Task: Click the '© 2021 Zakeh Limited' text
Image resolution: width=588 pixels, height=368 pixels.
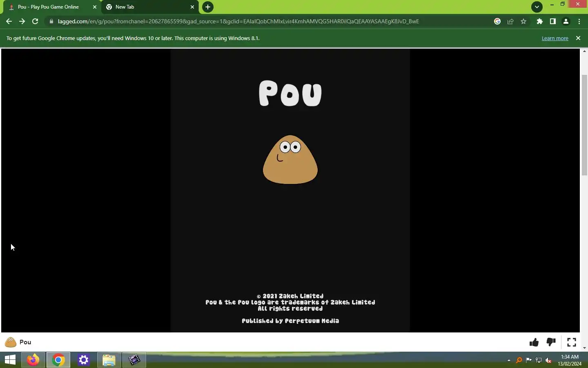Action: [x=290, y=296]
